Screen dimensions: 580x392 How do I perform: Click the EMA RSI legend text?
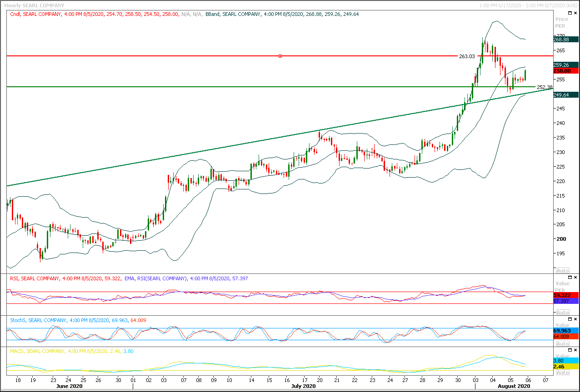click(185, 278)
